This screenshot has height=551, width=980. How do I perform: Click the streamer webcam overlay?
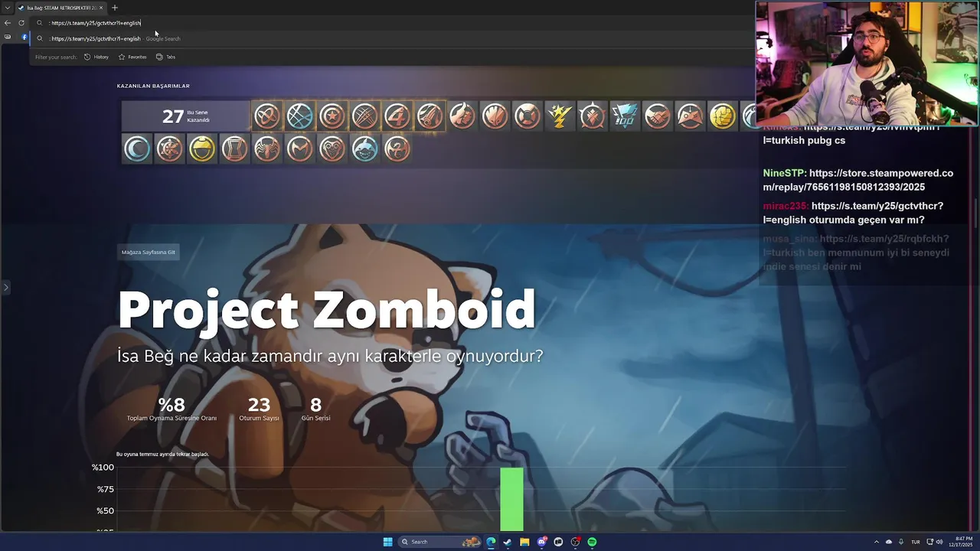pos(867,63)
